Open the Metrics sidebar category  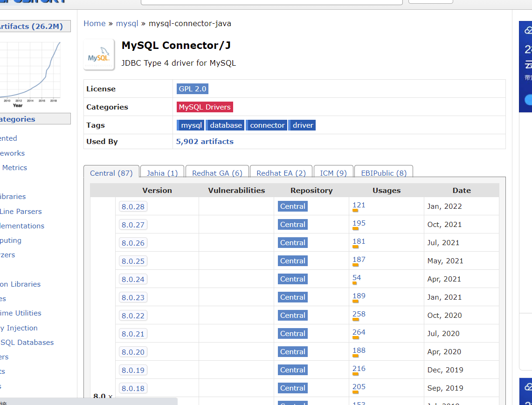coord(14,168)
